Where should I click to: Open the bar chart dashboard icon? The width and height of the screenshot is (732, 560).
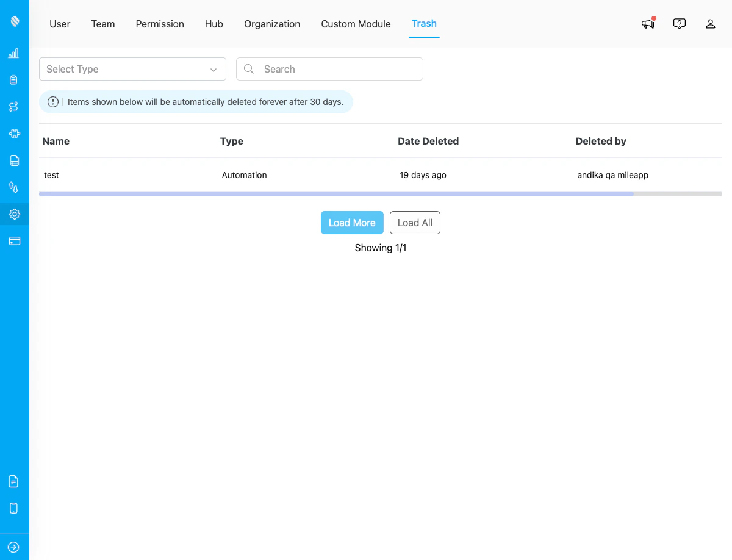[x=14, y=53]
